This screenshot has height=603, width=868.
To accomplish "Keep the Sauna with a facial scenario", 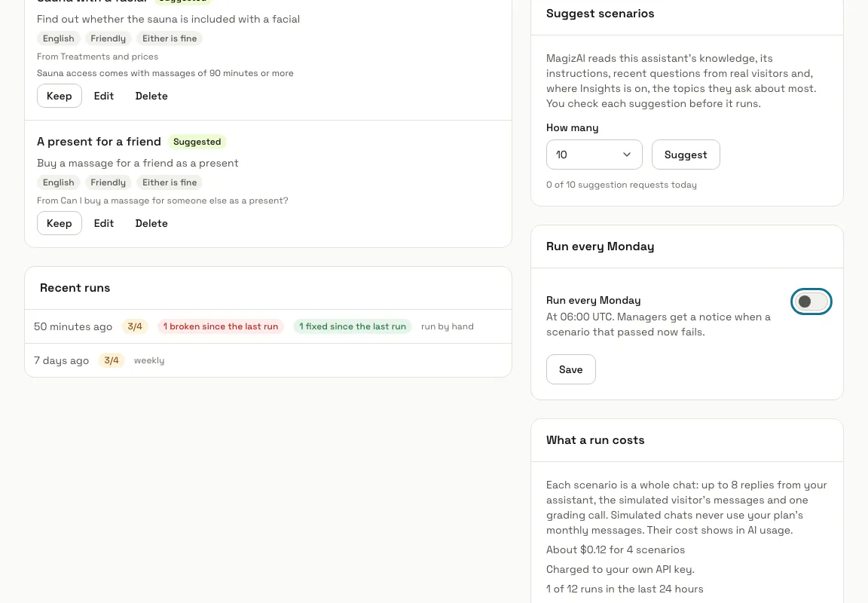I will [60, 96].
